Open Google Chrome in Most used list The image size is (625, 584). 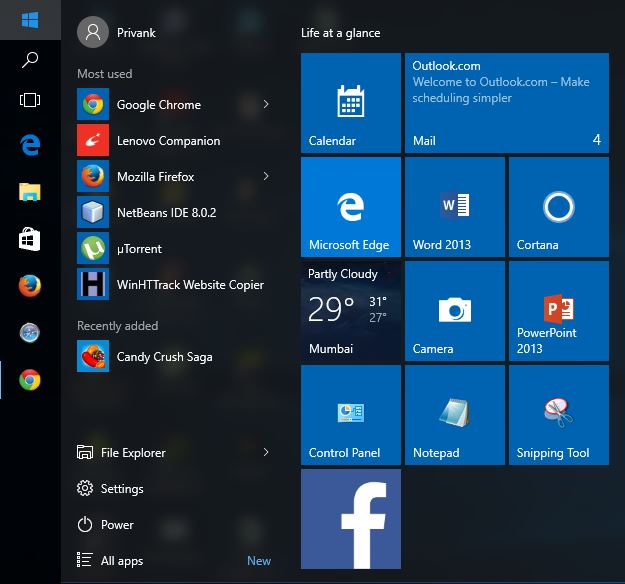(175, 104)
